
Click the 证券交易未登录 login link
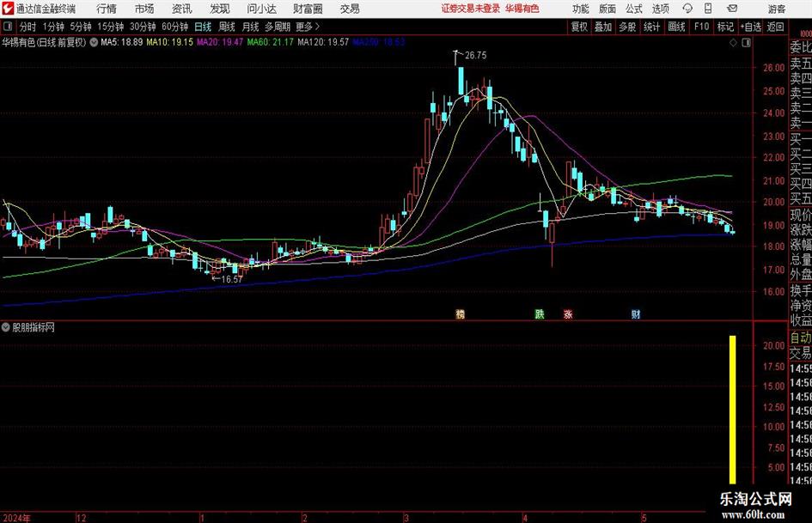(x=471, y=9)
